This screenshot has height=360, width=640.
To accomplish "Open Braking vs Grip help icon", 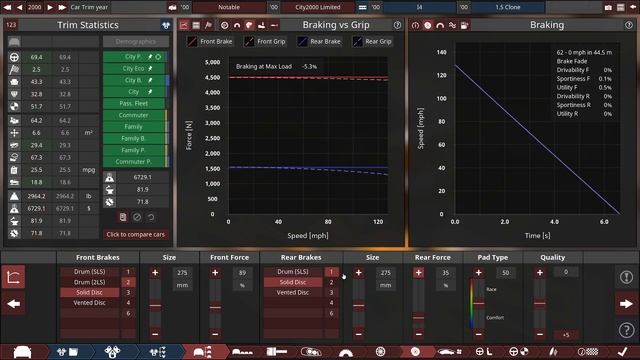I will click(397, 25).
